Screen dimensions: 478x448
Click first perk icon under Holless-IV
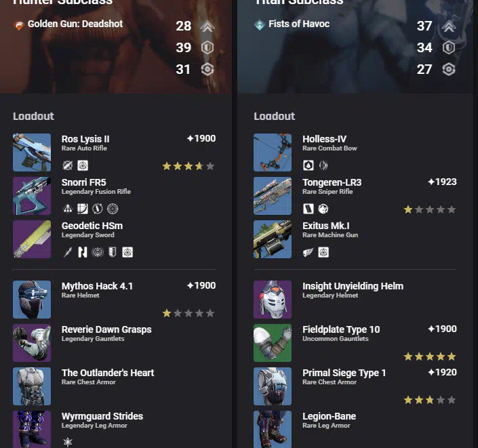308,165
